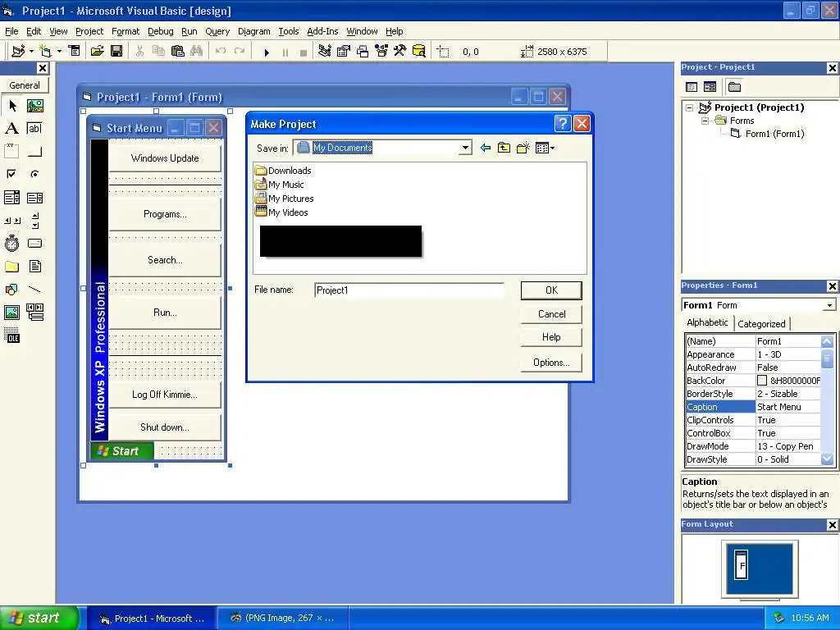The width and height of the screenshot is (840, 630).
Task: Click the Add Form toolbar icon
Action: pyautogui.click(x=46, y=52)
